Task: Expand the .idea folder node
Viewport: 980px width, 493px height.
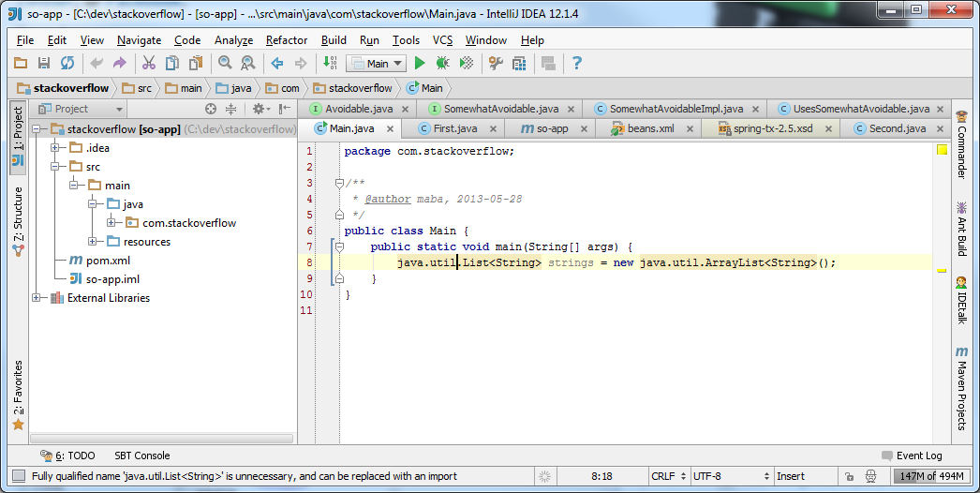Action: coord(55,148)
